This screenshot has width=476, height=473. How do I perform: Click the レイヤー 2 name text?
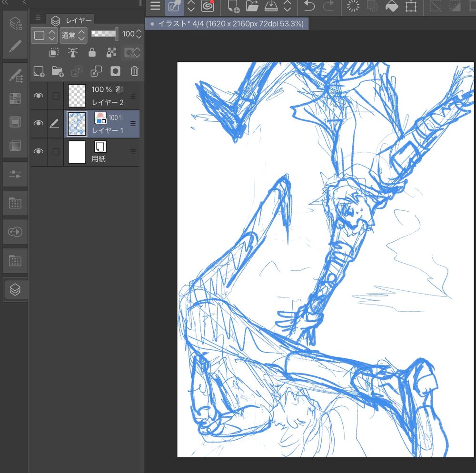pos(108,103)
